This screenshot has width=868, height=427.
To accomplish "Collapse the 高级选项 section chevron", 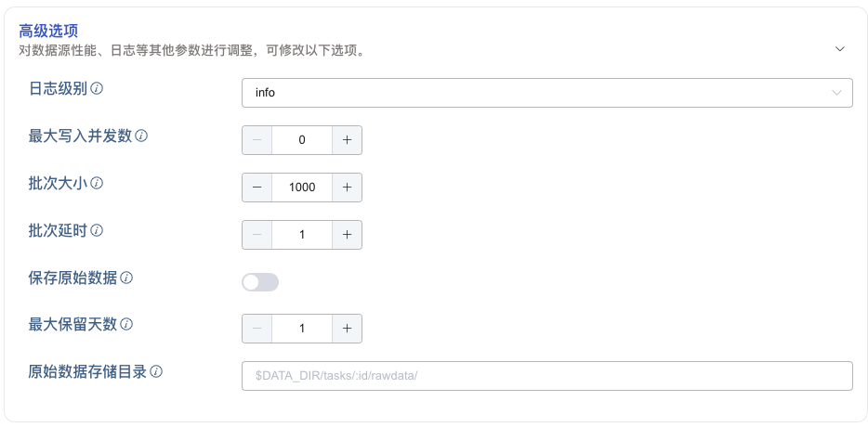I will pyautogui.click(x=840, y=48).
